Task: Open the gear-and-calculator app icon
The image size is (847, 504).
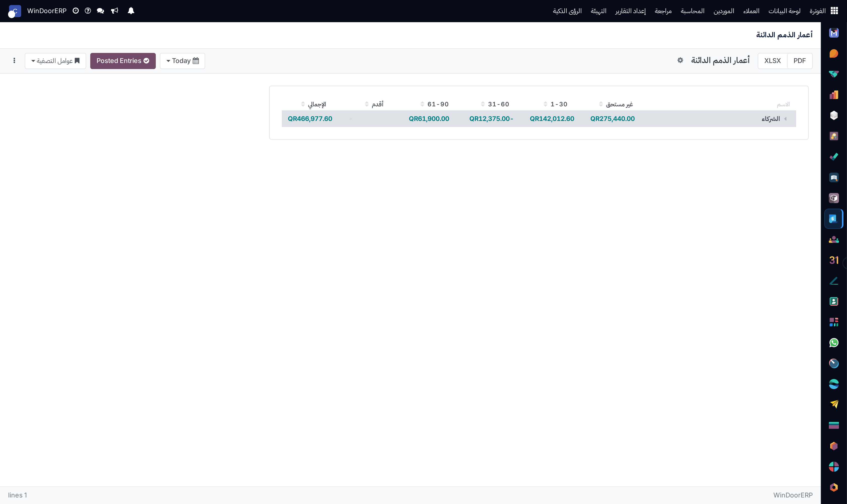Action: click(x=834, y=136)
